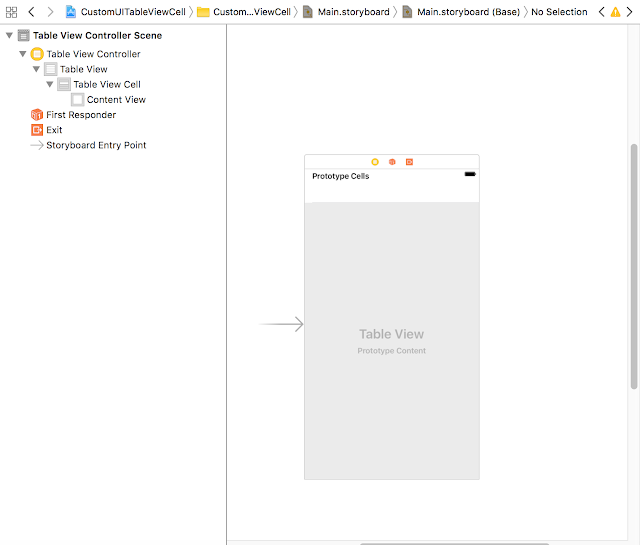Open the related items grid menu
Screen dimensions: 640x545
[11, 12]
